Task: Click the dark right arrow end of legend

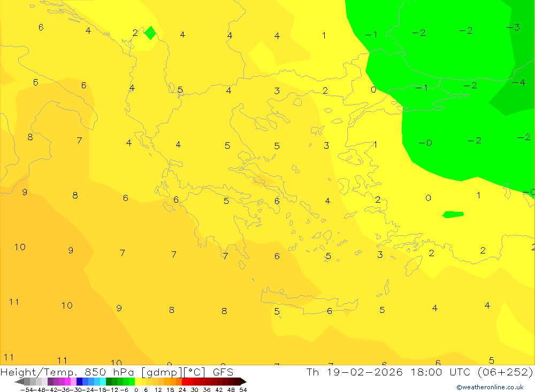Action: [x=243, y=381]
